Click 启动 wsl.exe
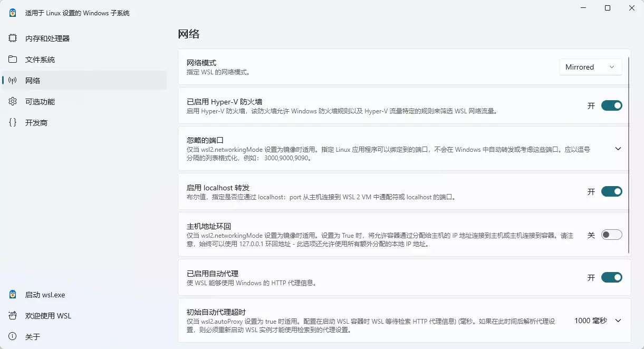Image resolution: width=644 pixels, height=349 pixels. [84, 295]
